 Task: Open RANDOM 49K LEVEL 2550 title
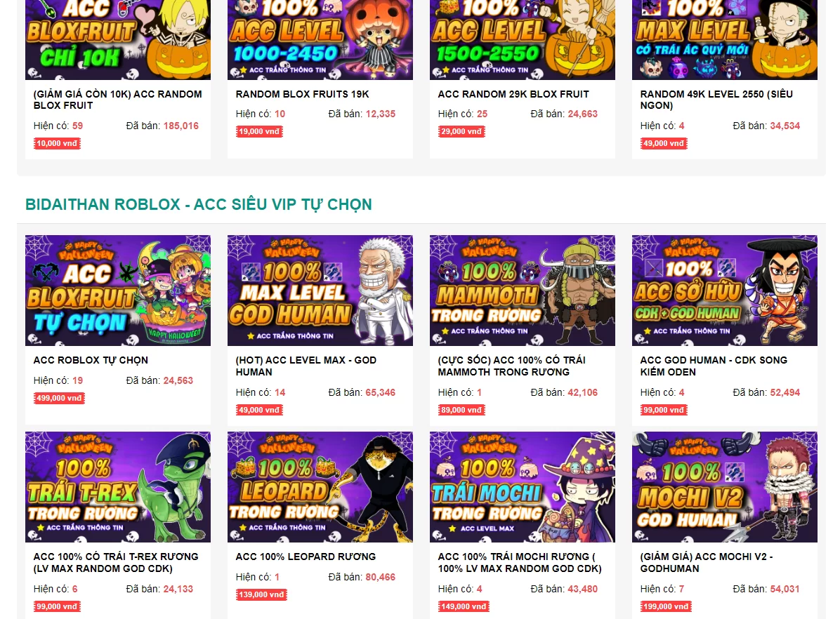(x=716, y=100)
